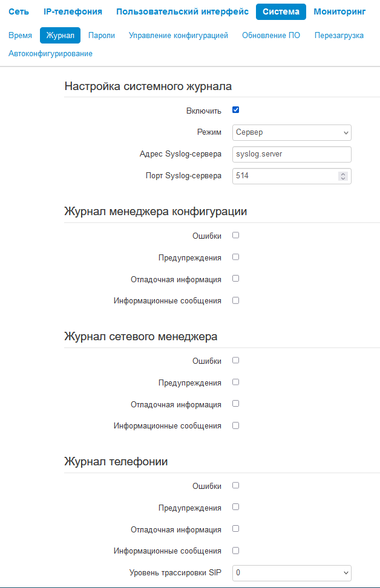Open the Пароли subsection
The width and height of the screenshot is (380, 588).
(x=102, y=36)
